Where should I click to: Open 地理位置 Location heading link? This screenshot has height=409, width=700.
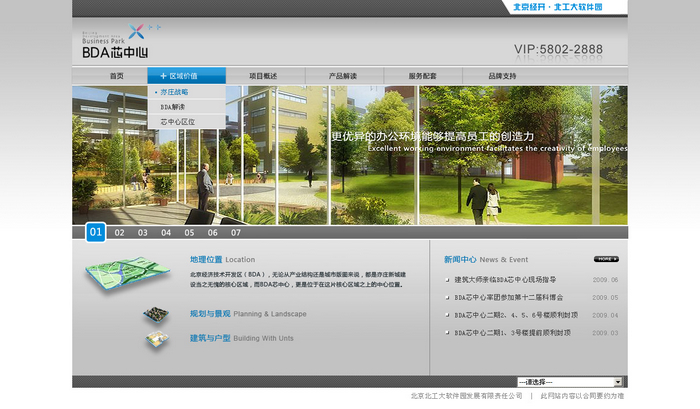(x=222, y=259)
